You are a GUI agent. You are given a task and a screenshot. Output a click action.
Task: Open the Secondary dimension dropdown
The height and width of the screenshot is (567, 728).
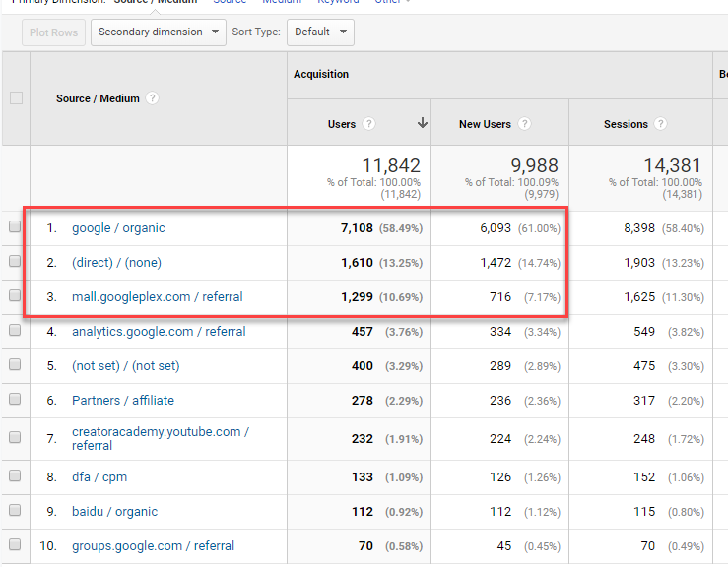coord(159,32)
